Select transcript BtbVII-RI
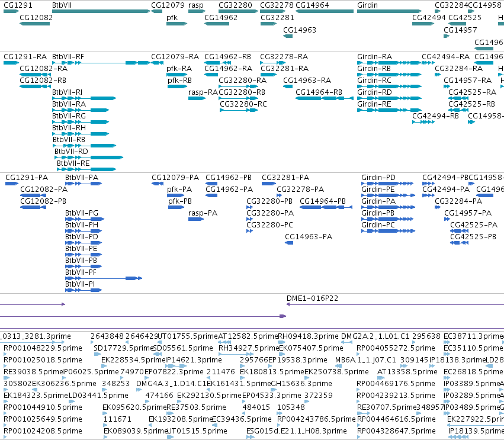 pyautogui.click(x=67, y=92)
